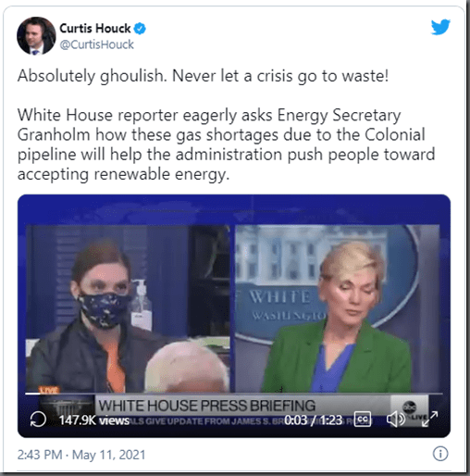Open the tweet info icon
Viewport: 470px width, 476px height.
(x=440, y=454)
